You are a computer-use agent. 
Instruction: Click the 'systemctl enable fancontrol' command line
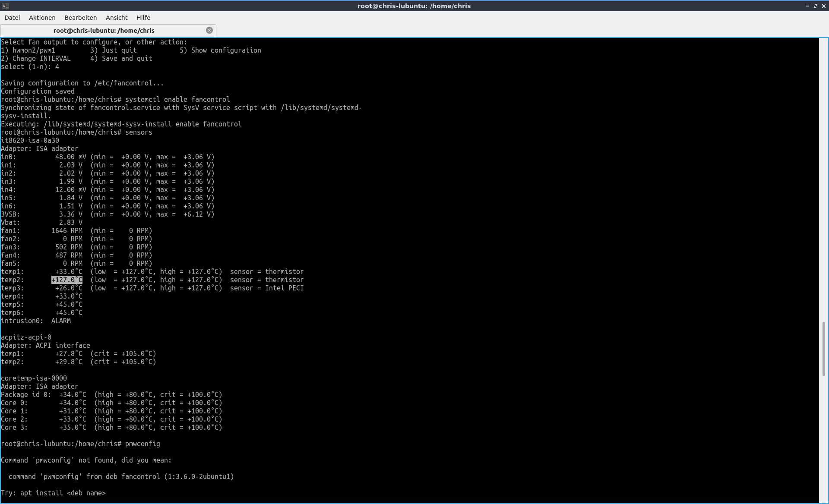pyautogui.click(x=177, y=100)
